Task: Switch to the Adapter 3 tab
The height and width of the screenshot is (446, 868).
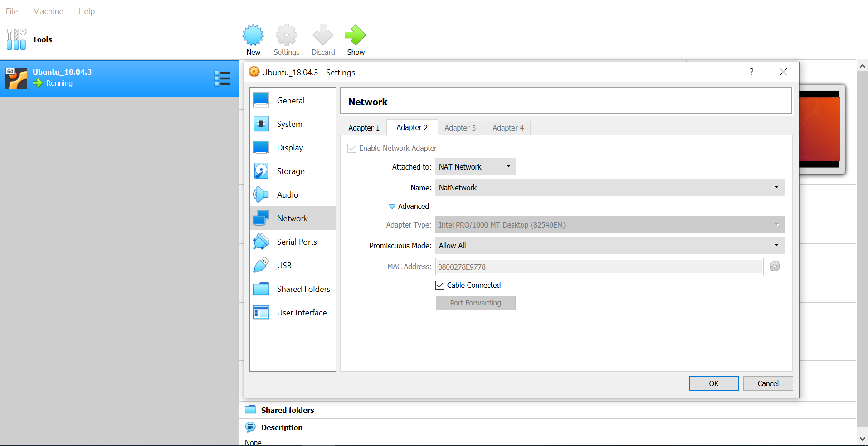Action: tap(460, 127)
